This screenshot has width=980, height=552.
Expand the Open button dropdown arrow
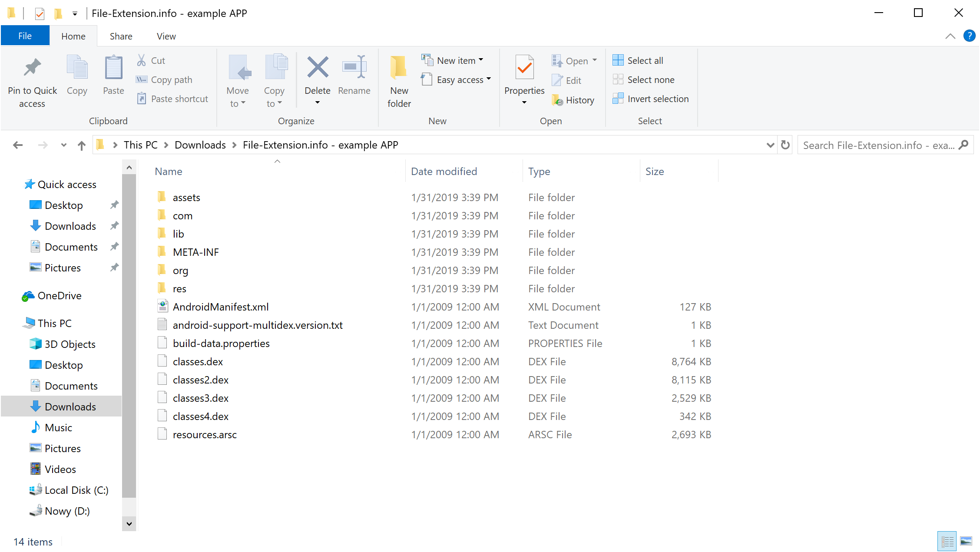pyautogui.click(x=595, y=60)
